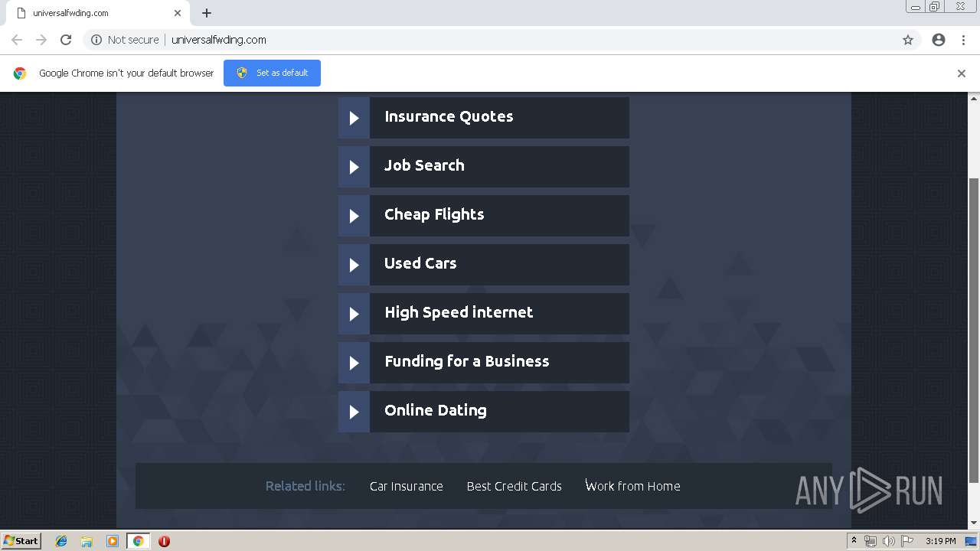Click the Set as default button
The height and width of the screenshot is (551, 980).
[272, 73]
